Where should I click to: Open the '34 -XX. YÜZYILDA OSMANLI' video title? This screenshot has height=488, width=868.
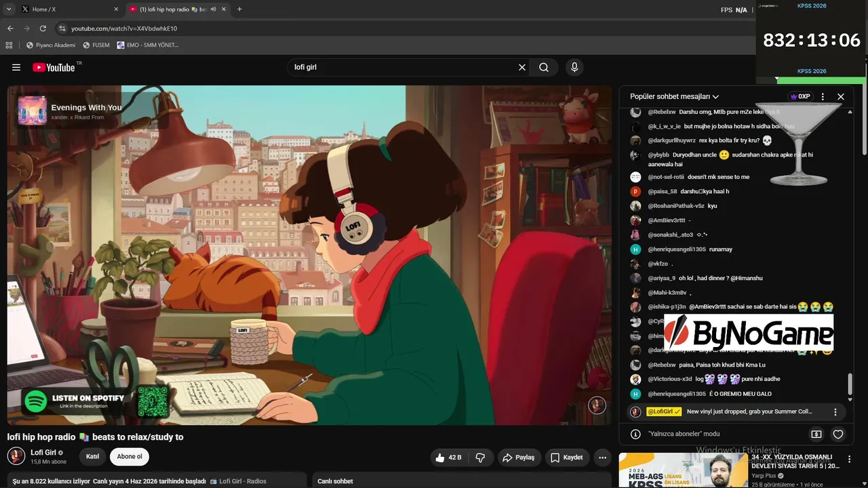795,462
